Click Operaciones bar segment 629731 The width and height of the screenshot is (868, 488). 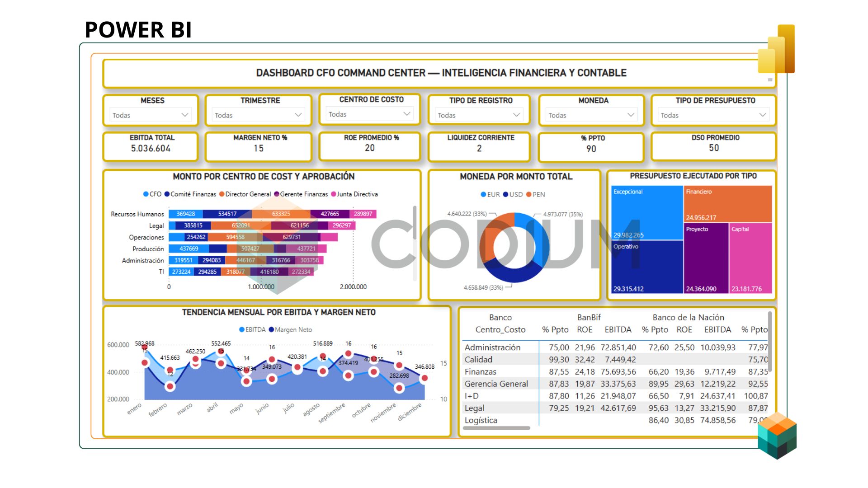tap(292, 237)
